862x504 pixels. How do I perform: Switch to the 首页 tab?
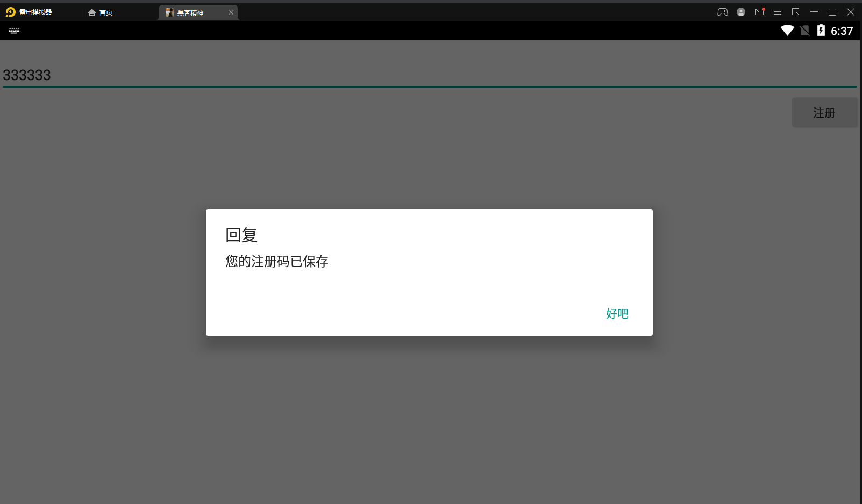[105, 12]
